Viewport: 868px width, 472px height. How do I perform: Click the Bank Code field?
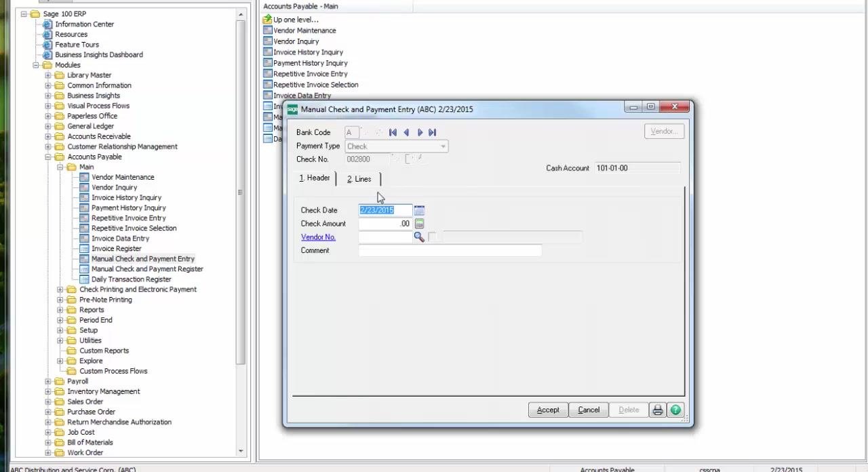pos(352,132)
